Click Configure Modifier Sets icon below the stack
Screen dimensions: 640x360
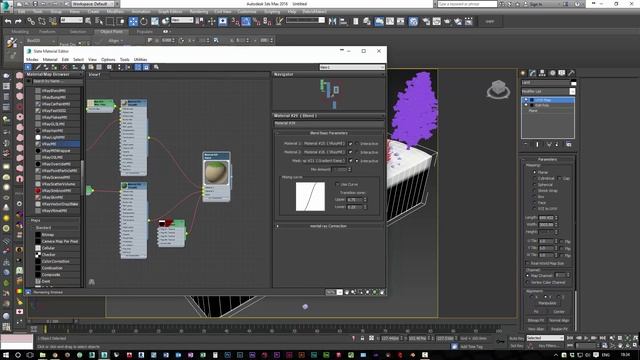pyautogui.click(x=569, y=144)
